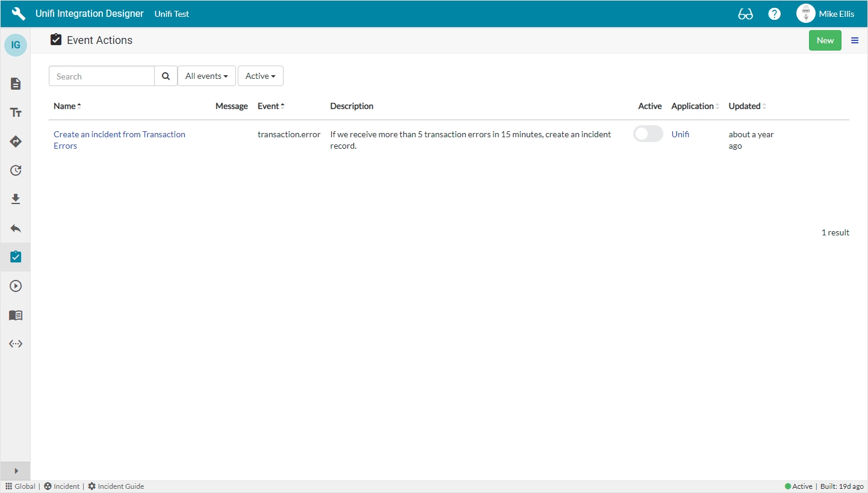The width and height of the screenshot is (868, 493).
Task: Open the book documentation sidebar icon
Action: click(16, 315)
